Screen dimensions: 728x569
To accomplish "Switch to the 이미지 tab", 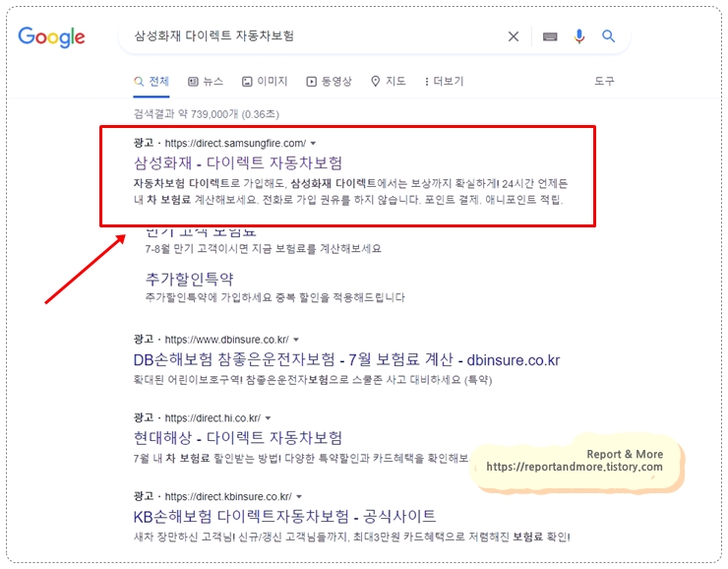I will (265, 82).
